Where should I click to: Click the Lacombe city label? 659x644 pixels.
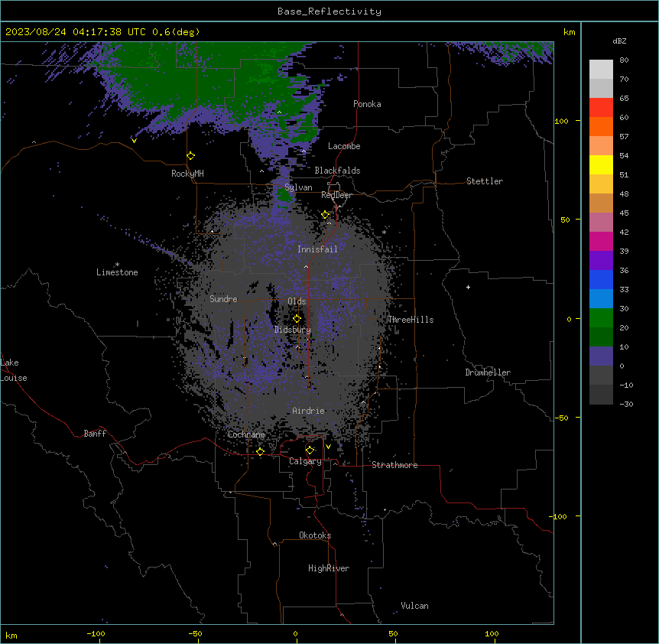tap(344, 146)
